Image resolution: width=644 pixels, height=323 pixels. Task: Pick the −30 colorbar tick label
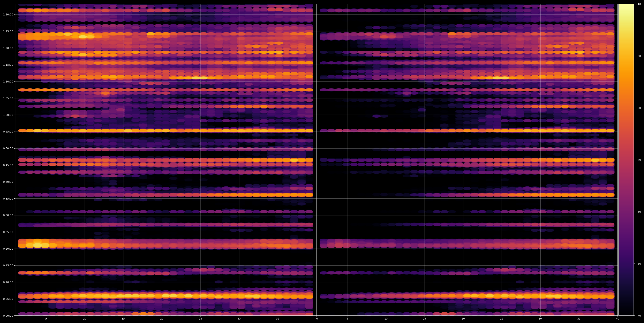(638, 108)
